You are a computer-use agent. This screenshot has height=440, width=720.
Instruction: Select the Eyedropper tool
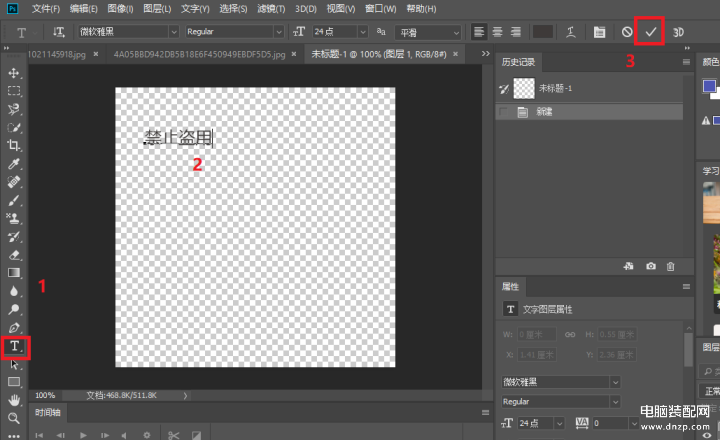[14, 164]
